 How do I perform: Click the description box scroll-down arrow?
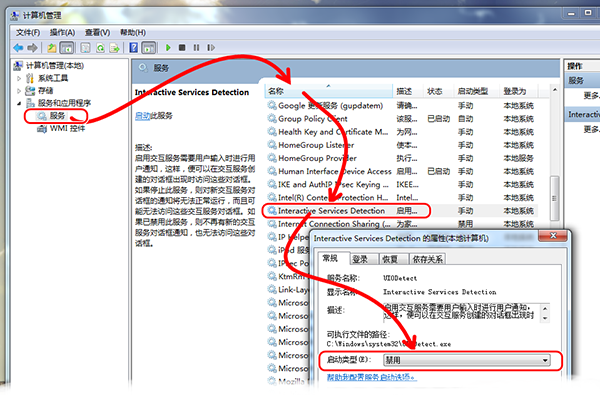[545, 318]
